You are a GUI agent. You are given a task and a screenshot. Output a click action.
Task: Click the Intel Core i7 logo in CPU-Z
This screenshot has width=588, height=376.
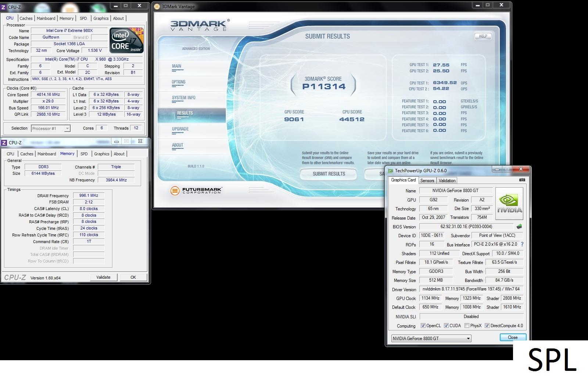[127, 40]
